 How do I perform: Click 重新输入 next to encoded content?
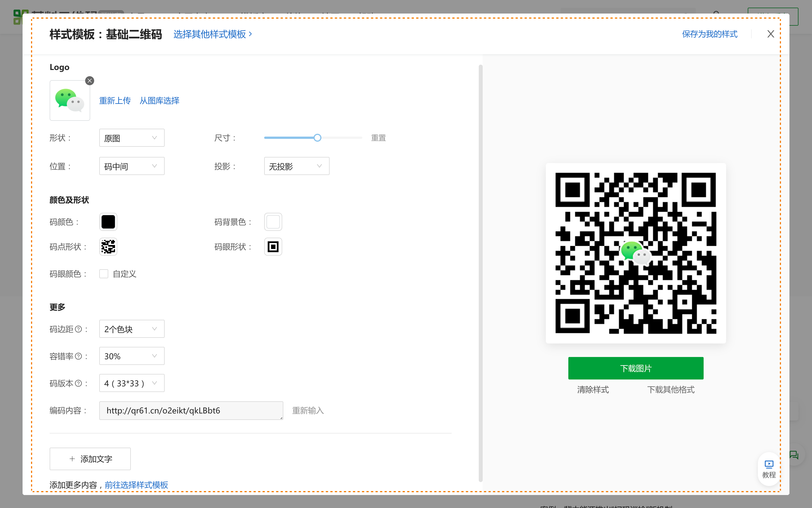click(308, 411)
